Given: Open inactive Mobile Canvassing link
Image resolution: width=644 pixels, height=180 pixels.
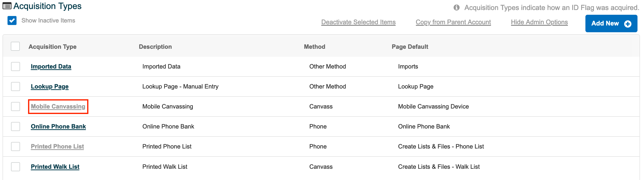Looking at the screenshot, I should (58, 106).
